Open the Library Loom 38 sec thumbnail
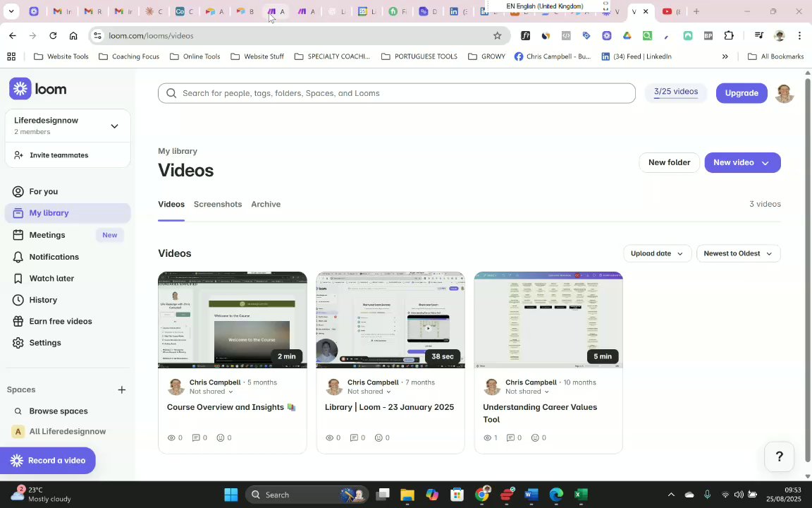The image size is (812, 508). (x=390, y=320)
